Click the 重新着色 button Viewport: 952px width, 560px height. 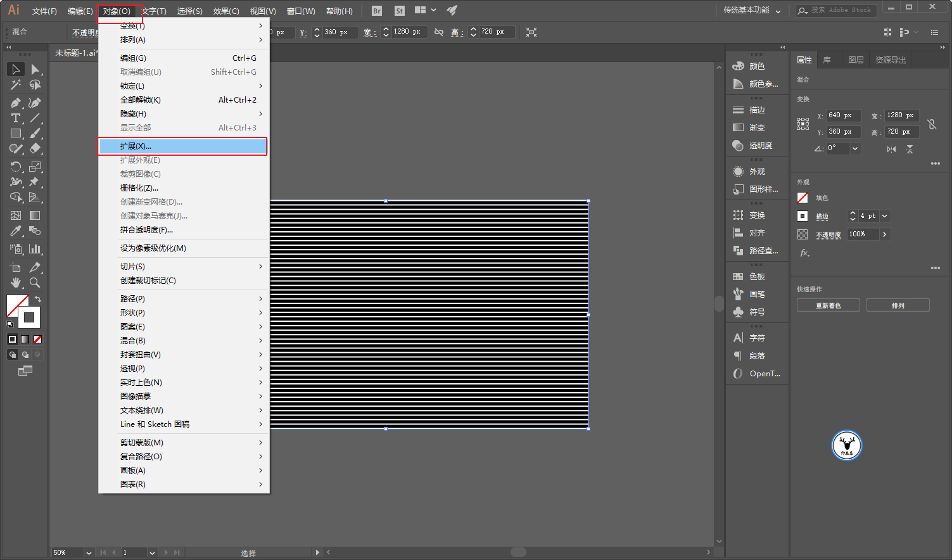click(828, 305)
